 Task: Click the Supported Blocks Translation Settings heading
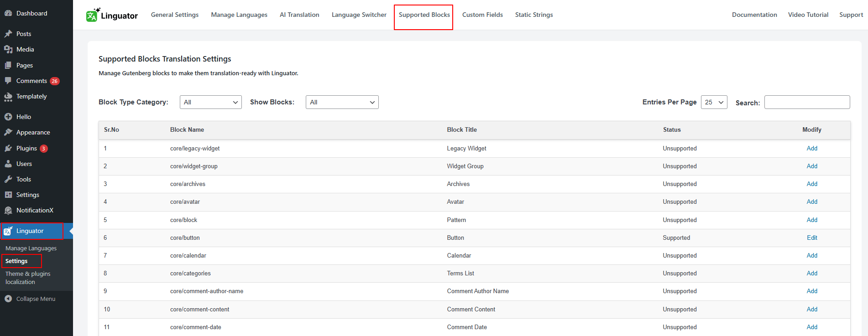click(x=165, y=59)
